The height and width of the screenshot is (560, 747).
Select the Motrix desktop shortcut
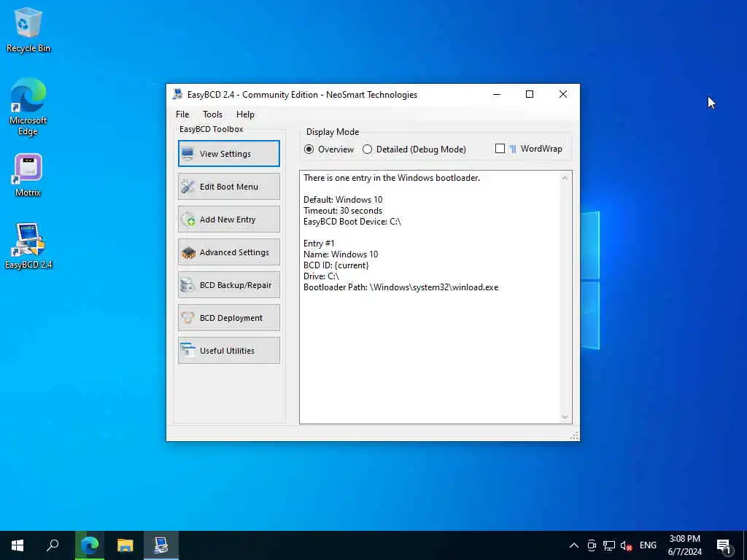click(x=28, y=175)
